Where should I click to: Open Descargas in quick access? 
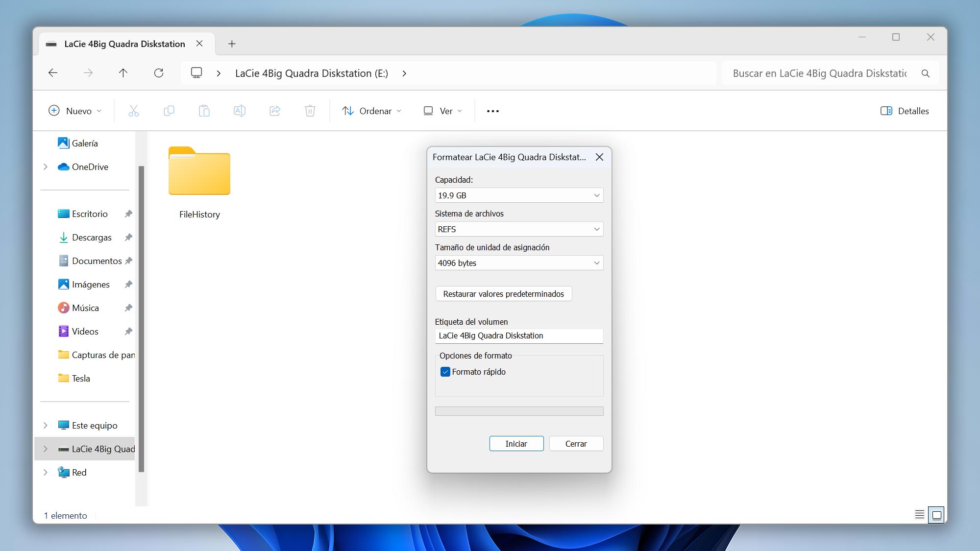tap(92, 238)
